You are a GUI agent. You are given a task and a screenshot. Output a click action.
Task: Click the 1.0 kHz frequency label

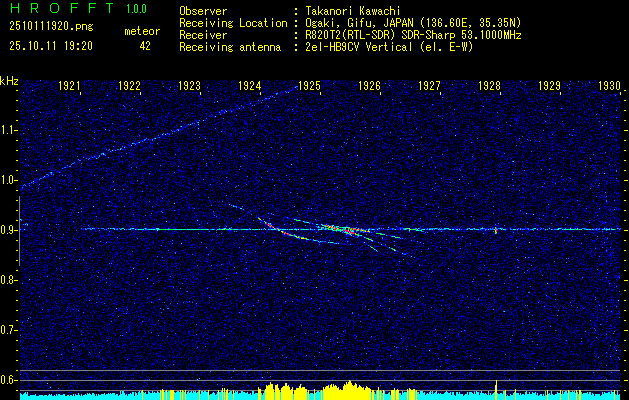pos(8,180)
